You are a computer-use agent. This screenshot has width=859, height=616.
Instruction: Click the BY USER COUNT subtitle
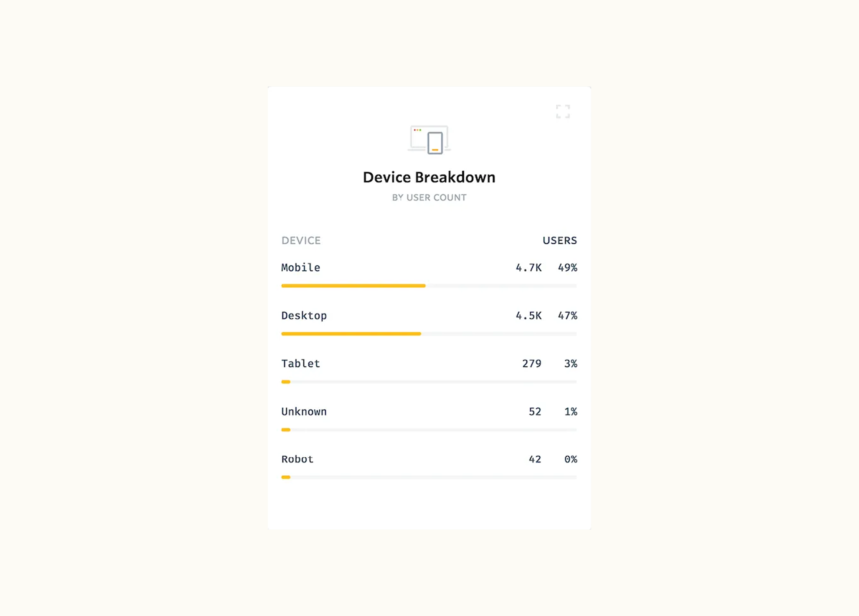pos(429,198)
